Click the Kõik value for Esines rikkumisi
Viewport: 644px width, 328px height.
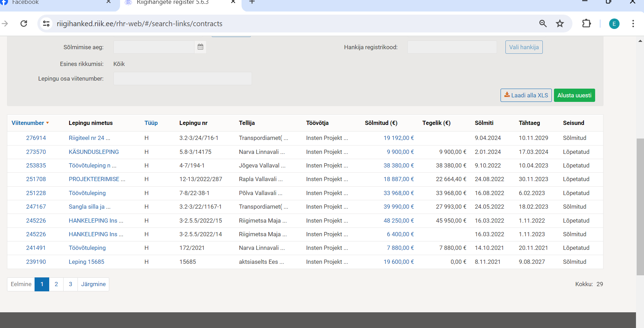click(x=119, y=64)
